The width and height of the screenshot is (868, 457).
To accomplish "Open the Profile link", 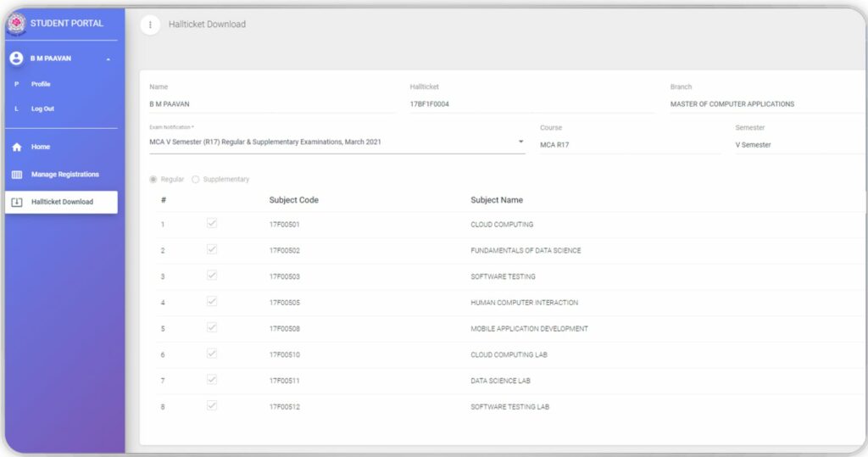I will (41, 85).
